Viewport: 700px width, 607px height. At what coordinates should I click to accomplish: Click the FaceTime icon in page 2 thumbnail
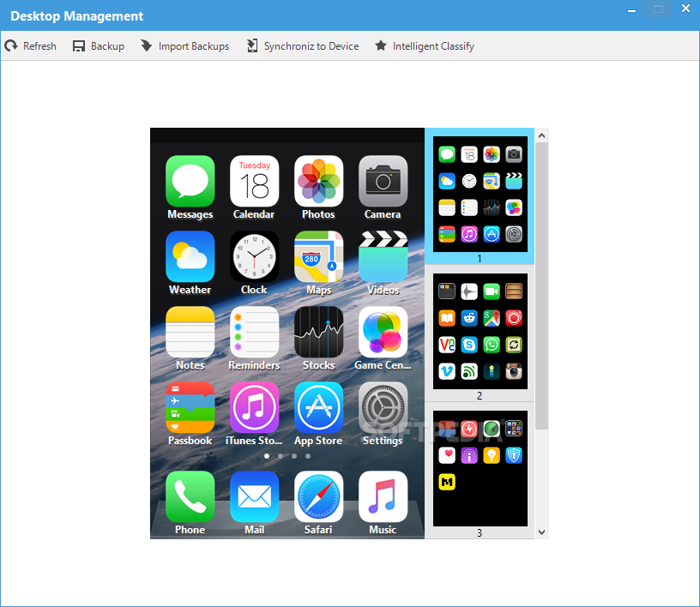(x=492, y=291)
